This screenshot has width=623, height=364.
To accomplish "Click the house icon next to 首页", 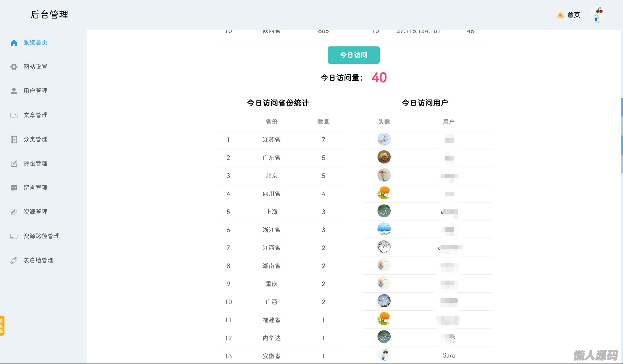I will (560, 15).
